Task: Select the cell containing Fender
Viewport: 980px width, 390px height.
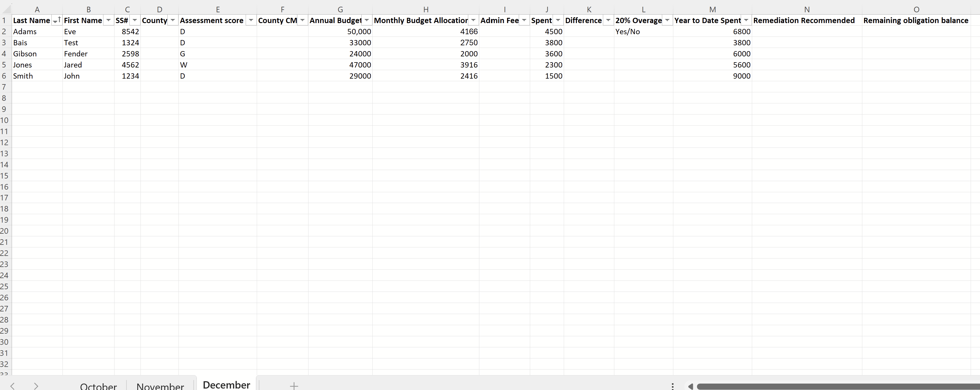Action: [88, 54]
